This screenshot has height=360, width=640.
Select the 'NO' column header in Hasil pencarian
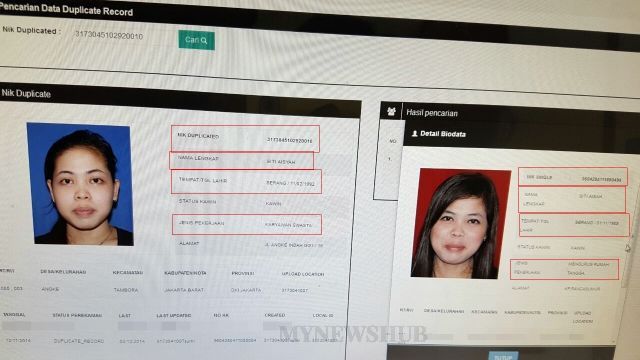392,141
